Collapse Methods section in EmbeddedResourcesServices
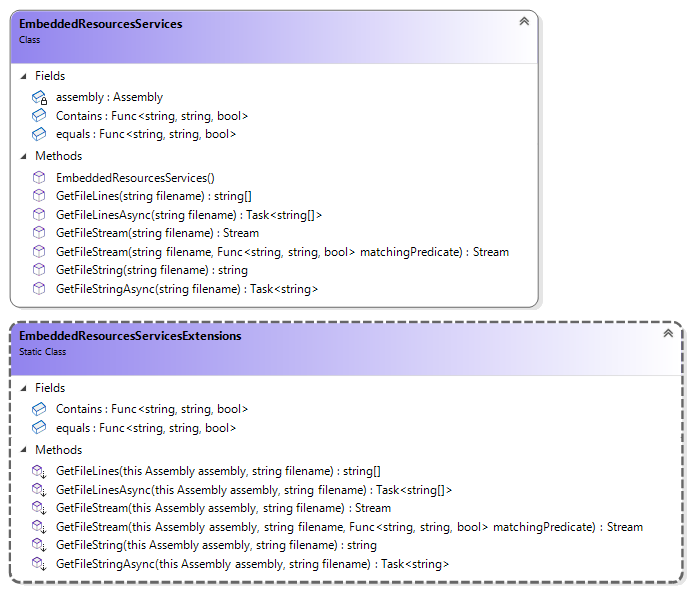 pos(23,156)
